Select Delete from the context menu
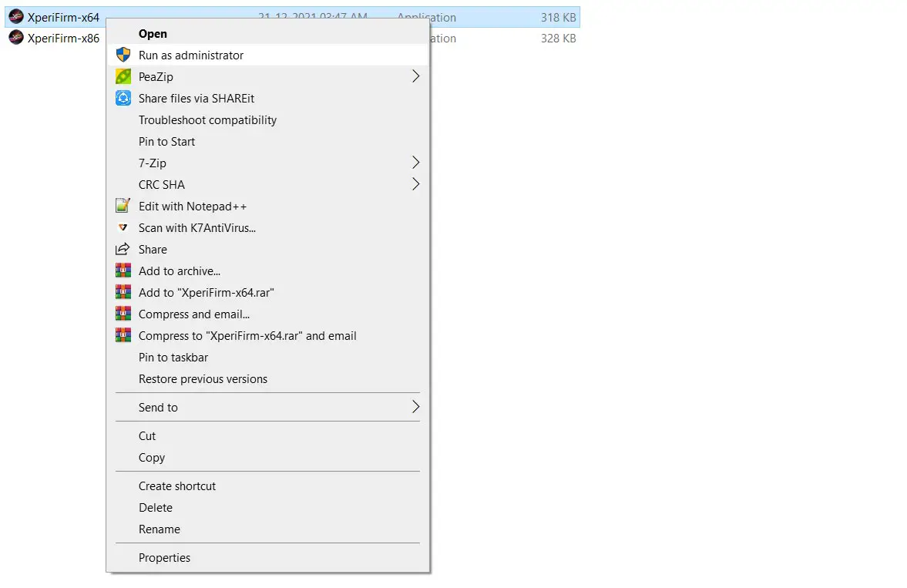This screenshot has height=588, width=907. click(268, 508)
